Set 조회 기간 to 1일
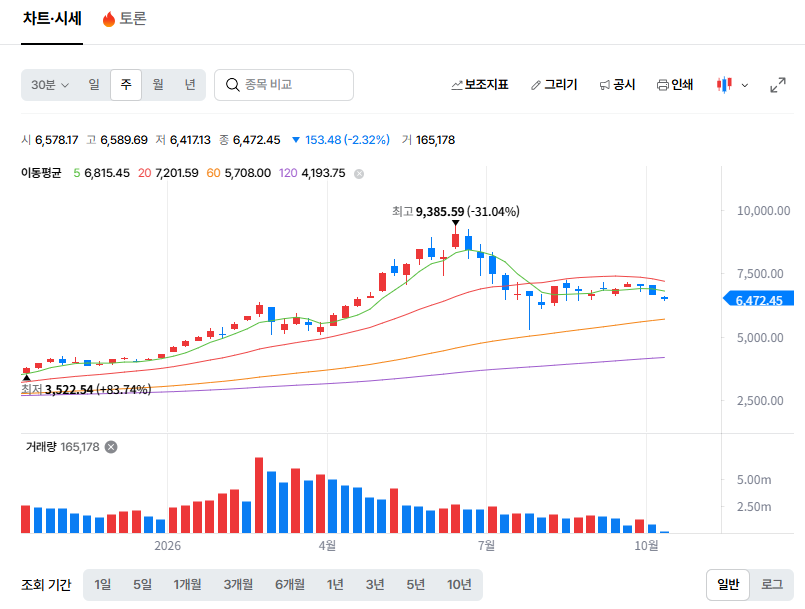This screenshot has height=609, width=805. [x=103, y=584]
